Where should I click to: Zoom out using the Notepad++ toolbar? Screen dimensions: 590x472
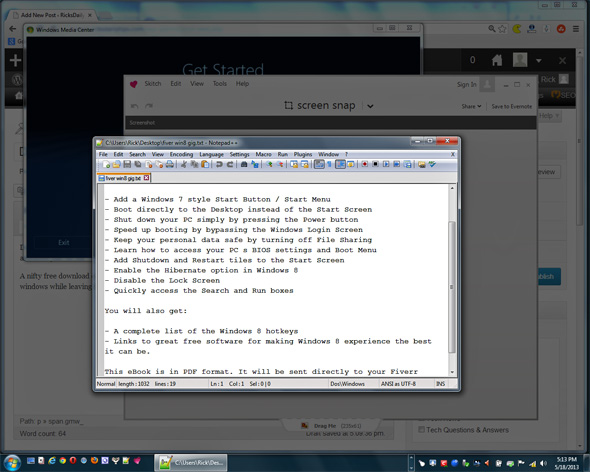tap(280, 164)
